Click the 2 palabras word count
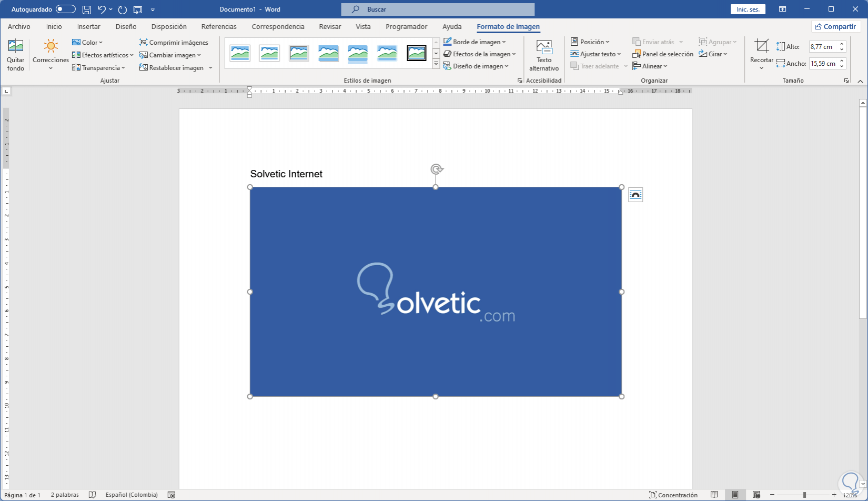 [x=65, y=495]
